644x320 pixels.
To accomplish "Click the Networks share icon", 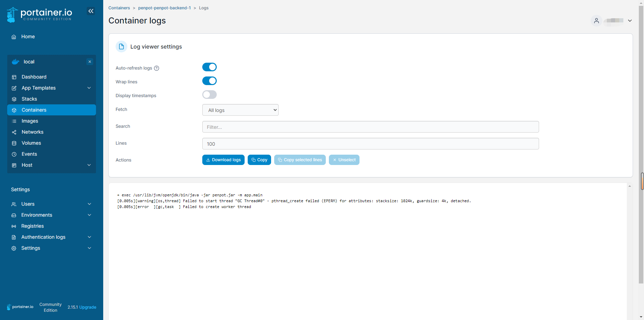I will [14, 132].
